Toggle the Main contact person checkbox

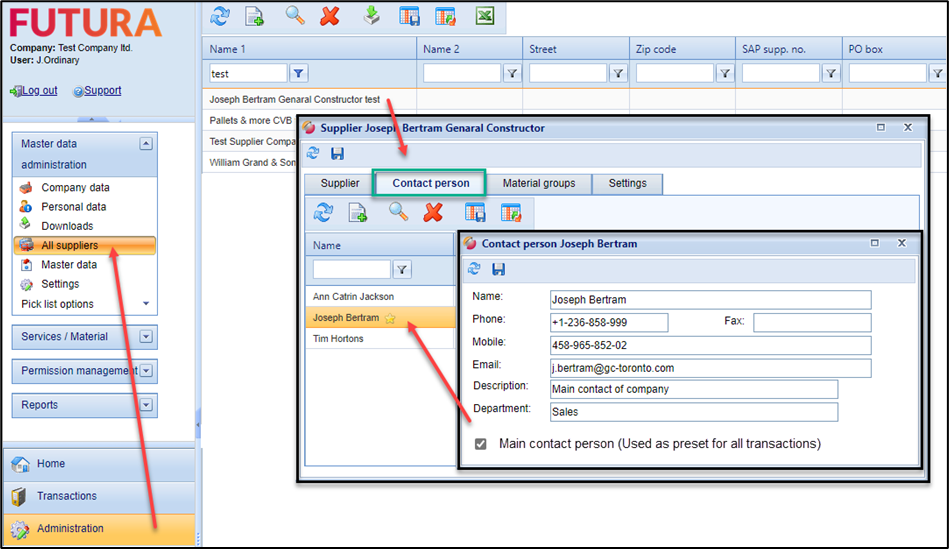point(480,444)
